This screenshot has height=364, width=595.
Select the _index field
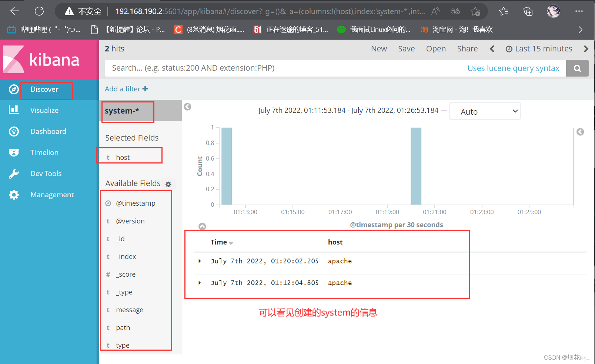click(x=126, y=256)
